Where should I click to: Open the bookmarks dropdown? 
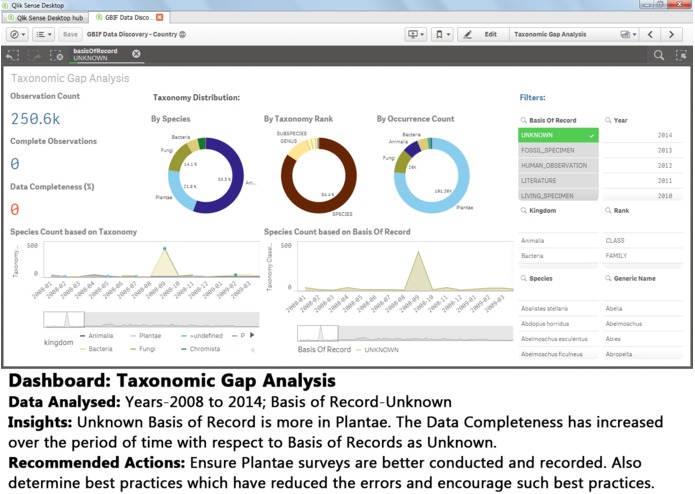442,34
